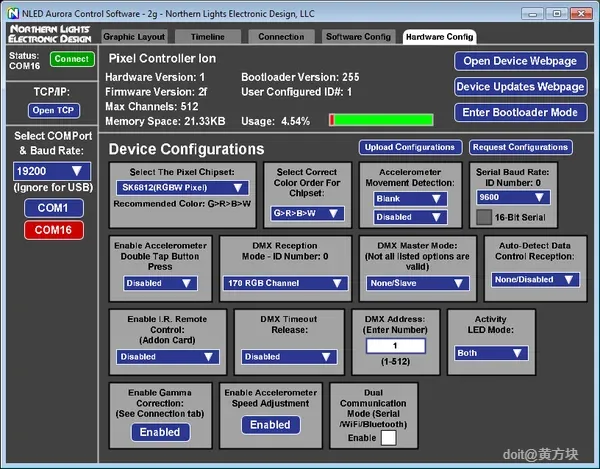
Task: Select the red COM16 port button
Action: 52,230
